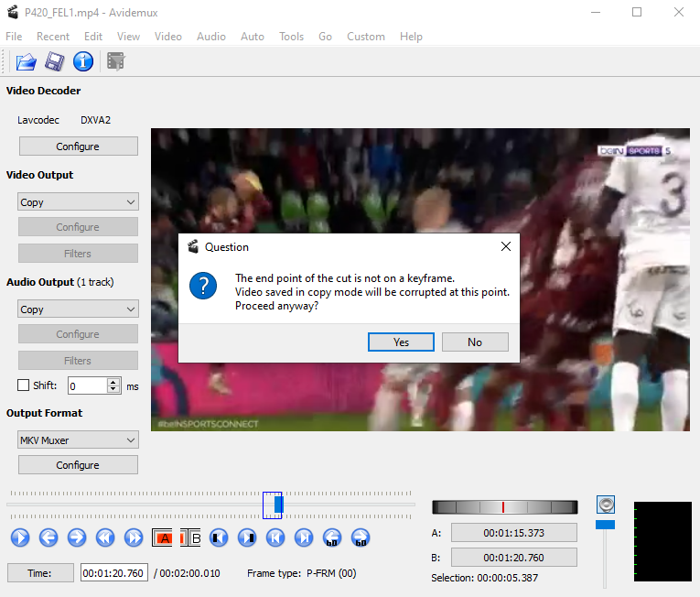Set selection start with marker A
The width and height of the screenshot is (700, 597).
point(162,537)
